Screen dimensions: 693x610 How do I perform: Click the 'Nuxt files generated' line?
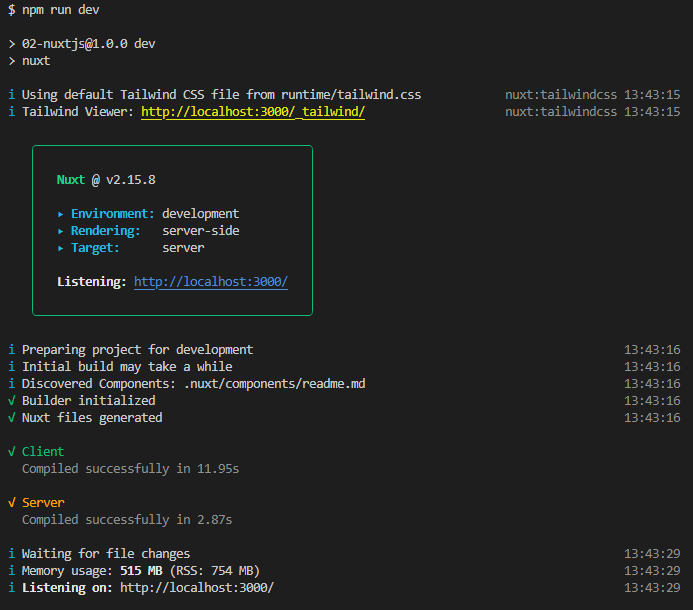[x=92, y=418]
